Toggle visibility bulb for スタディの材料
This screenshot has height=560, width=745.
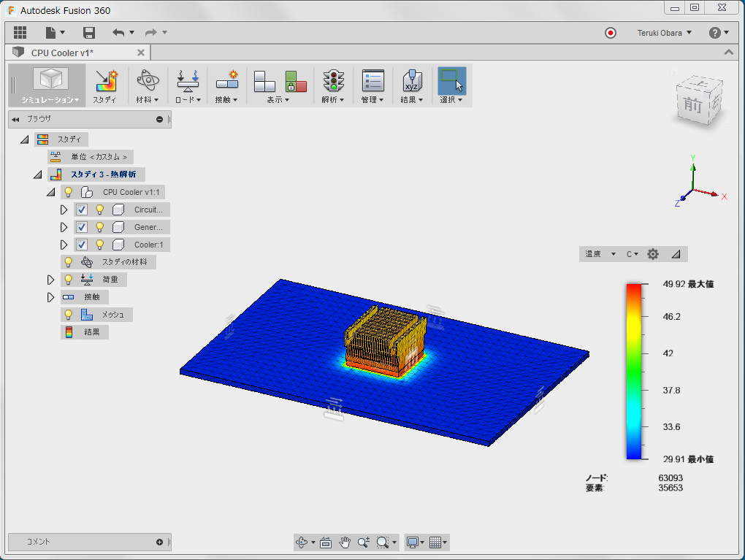click(69, 261)
